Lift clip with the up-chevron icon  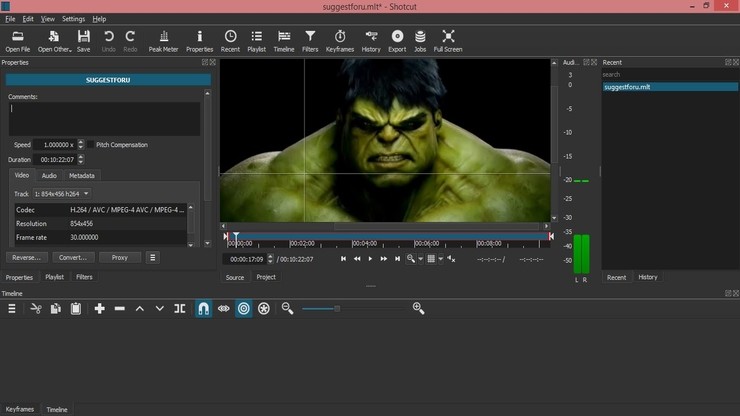tap(140, 309)
